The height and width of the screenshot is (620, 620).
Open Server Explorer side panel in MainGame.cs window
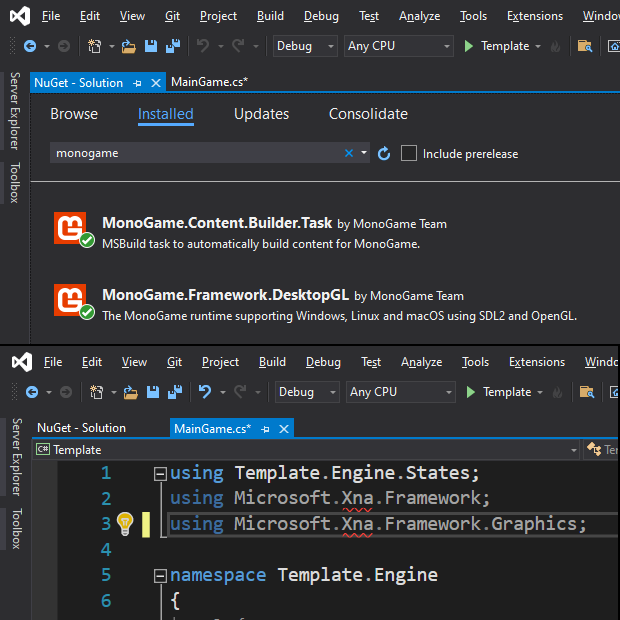tap(17, 457)
